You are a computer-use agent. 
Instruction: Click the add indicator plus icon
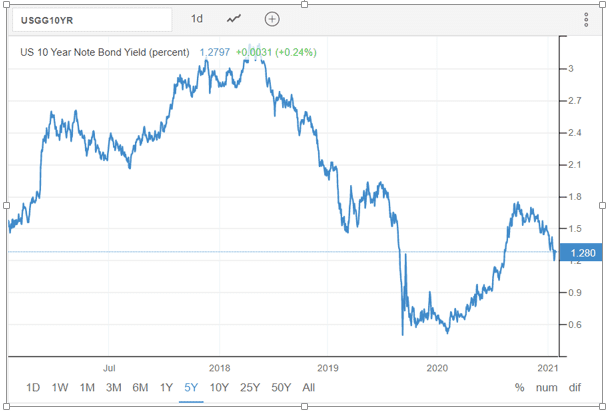click(x=272, y=19)
